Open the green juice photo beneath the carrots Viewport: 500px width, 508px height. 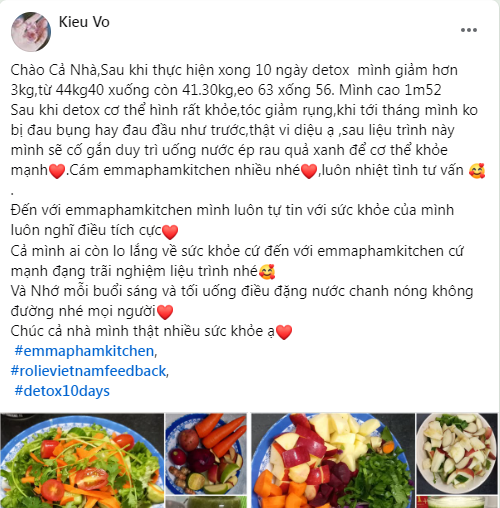206,502
